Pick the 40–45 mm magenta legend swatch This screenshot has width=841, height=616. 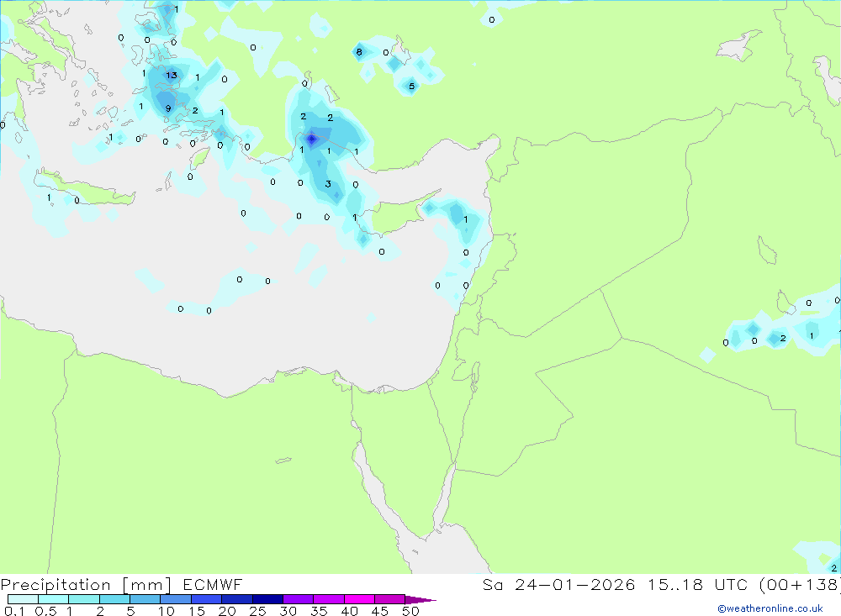point(359,599)
